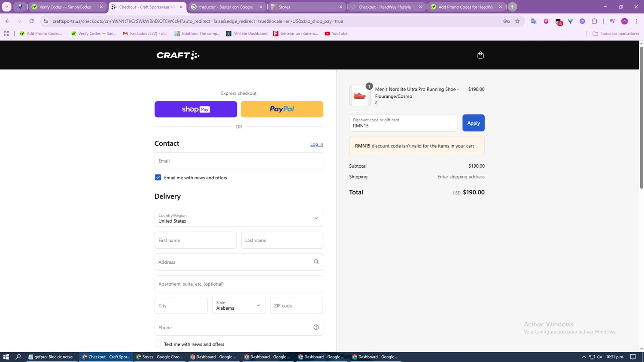
Task: Reload the page with the refresh icon
Action: (x=31, y=21)
